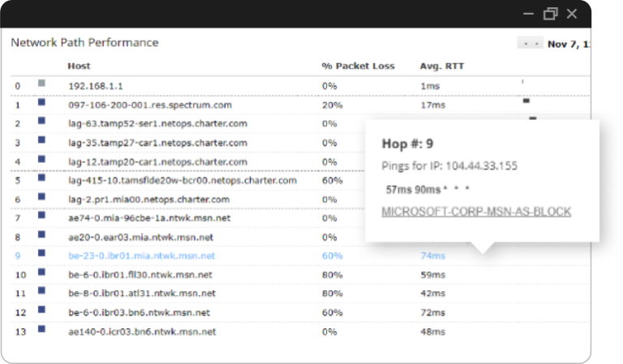Open the MICROSOFT-CORP-MSN-AS-BLOCK link
This screenshot has width=623, height=364.
pyautogui.click(x=476, y=212)
